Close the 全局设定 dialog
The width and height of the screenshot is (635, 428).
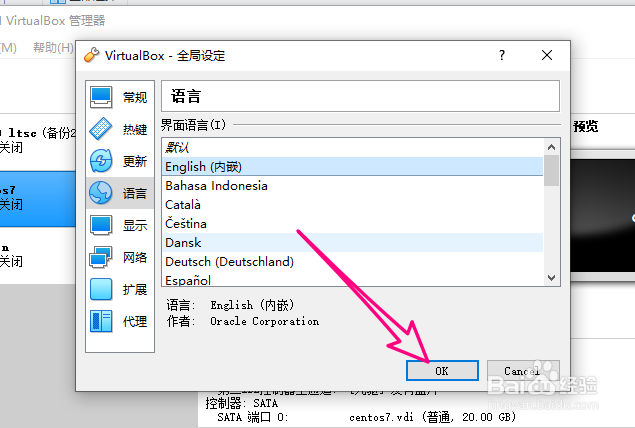pyautogui.click(x=547, y=55)
